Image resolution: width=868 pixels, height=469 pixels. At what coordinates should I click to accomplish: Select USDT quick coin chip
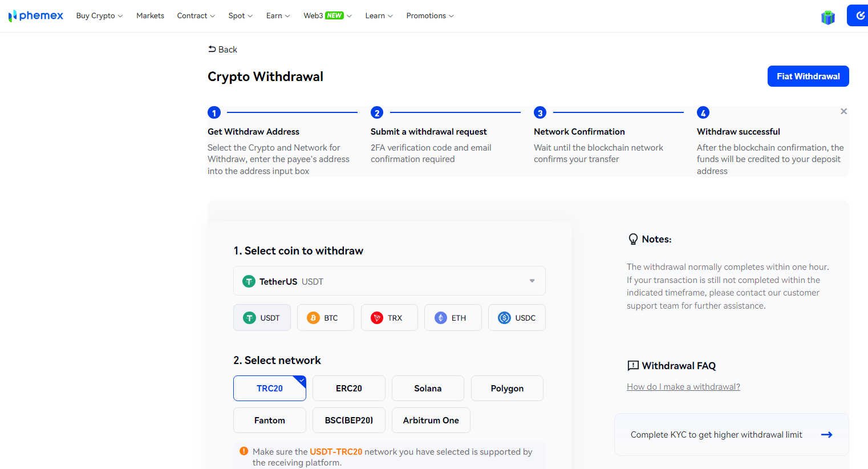(x=262, y=318)
